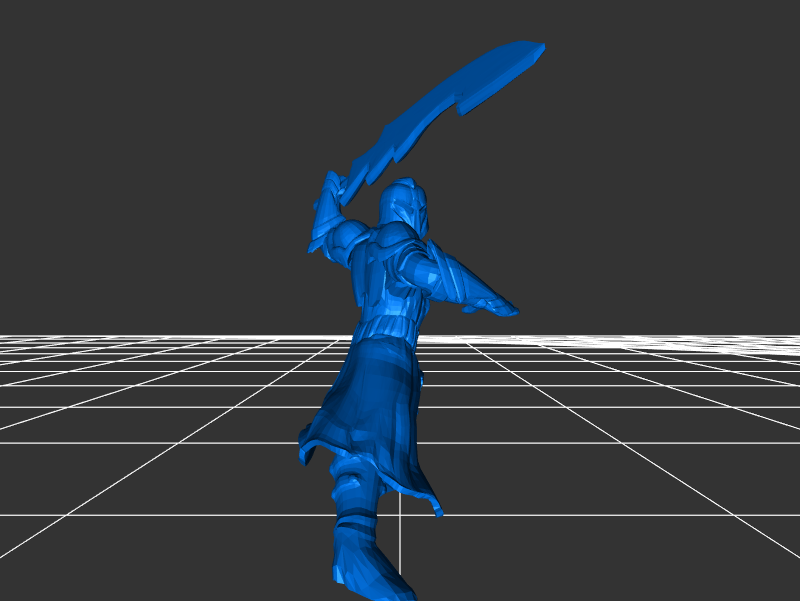This screenshot has width=800, height=601.
Task: Pick the warrior's outstretched hand
Action: pos(492,307)
